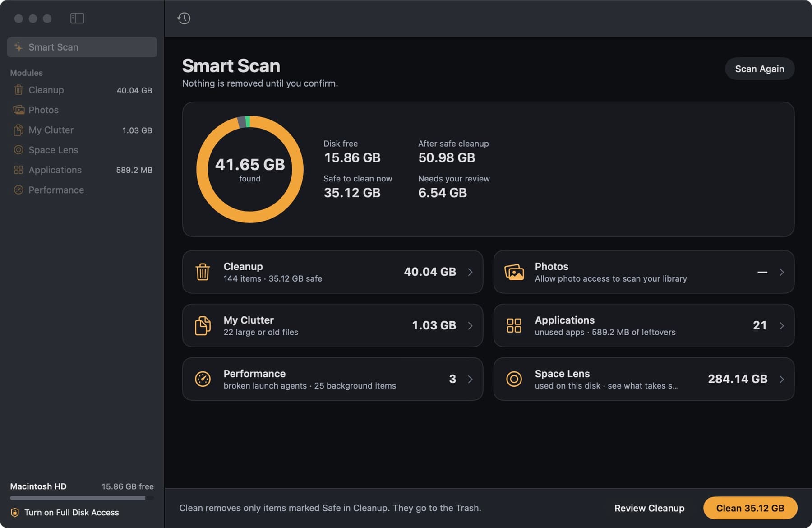Expand the Cleanup card chevron

tap(470, 272)
